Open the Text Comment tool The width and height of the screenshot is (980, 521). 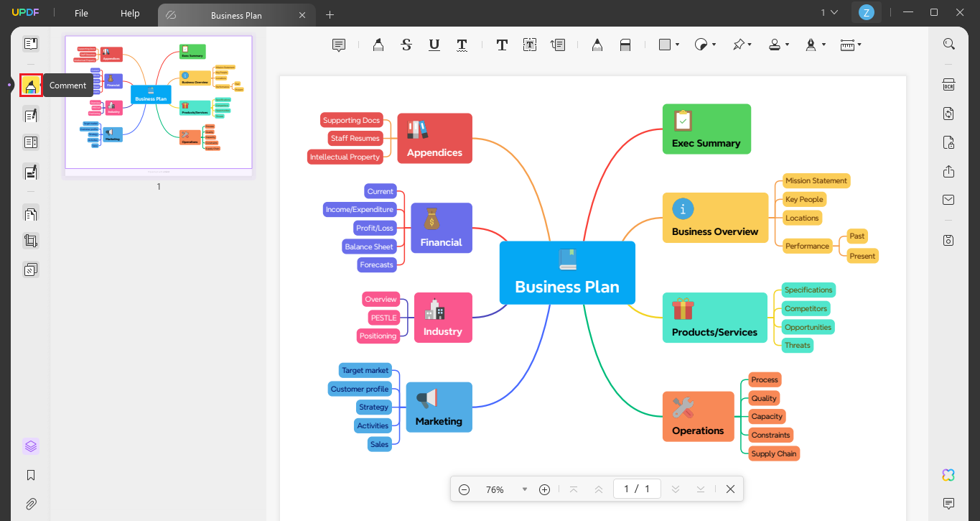coord(502,45)
